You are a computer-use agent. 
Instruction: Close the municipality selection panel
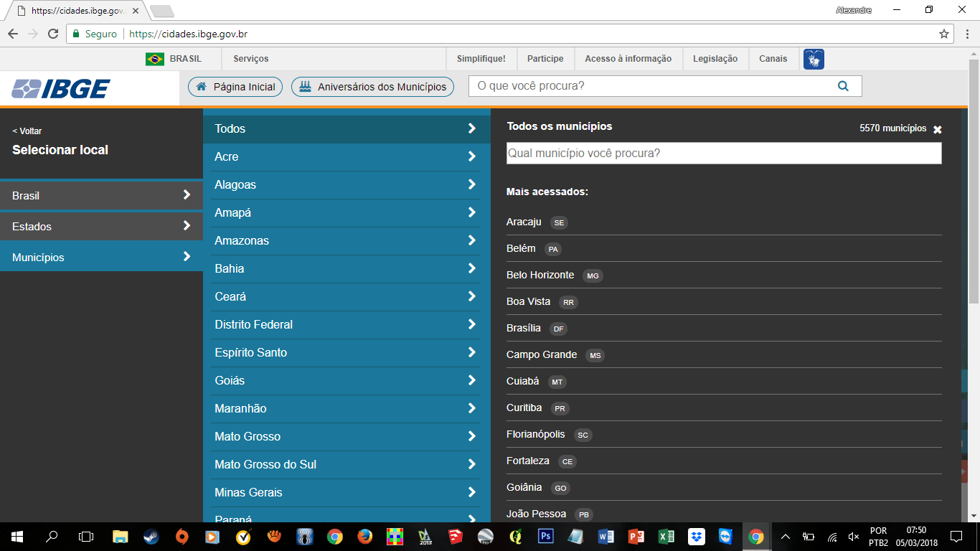pos(937,130)
